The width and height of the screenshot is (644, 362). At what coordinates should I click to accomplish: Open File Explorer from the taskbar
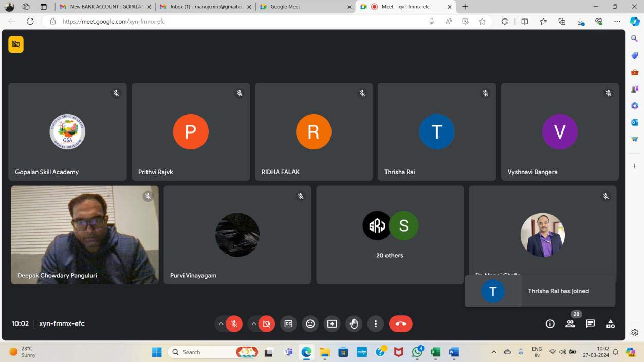325,352
